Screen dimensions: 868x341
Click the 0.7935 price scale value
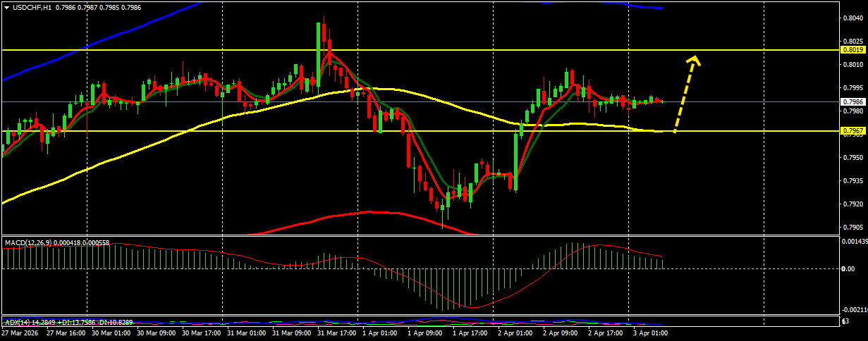point(853,181)
